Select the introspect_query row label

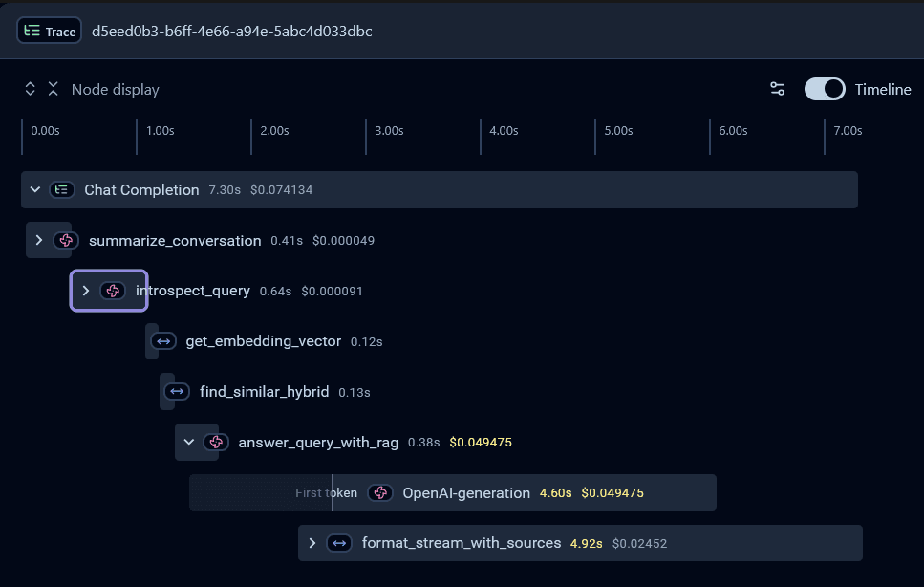[193, 291]
